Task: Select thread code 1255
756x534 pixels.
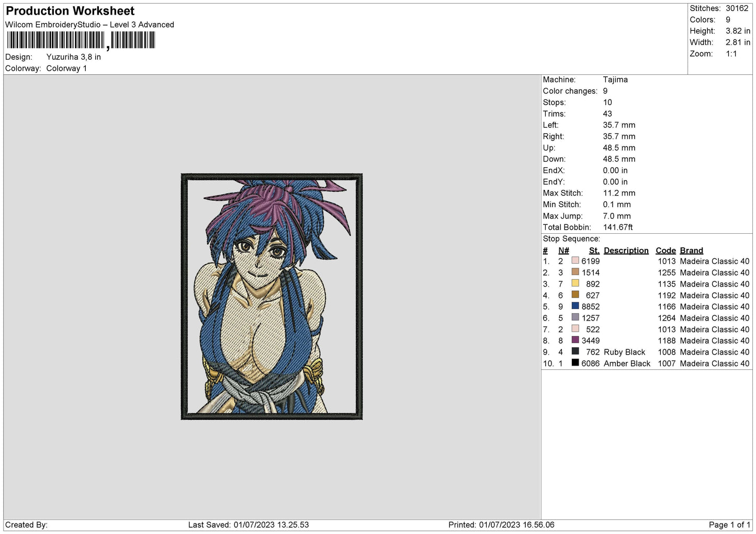Action: (667, 273)
